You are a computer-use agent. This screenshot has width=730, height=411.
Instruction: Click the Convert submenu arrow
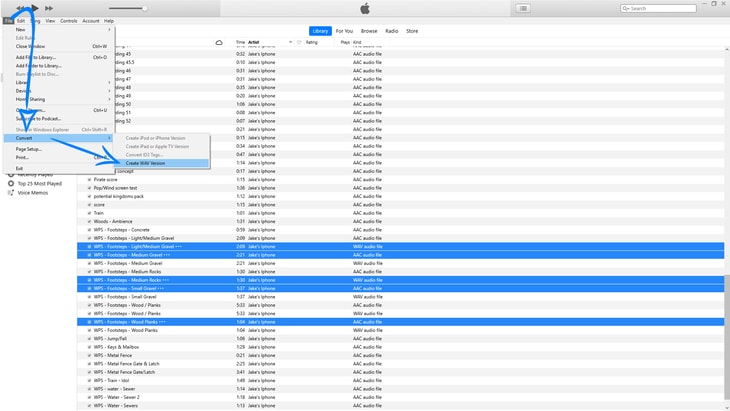click(x=109, y=138)
